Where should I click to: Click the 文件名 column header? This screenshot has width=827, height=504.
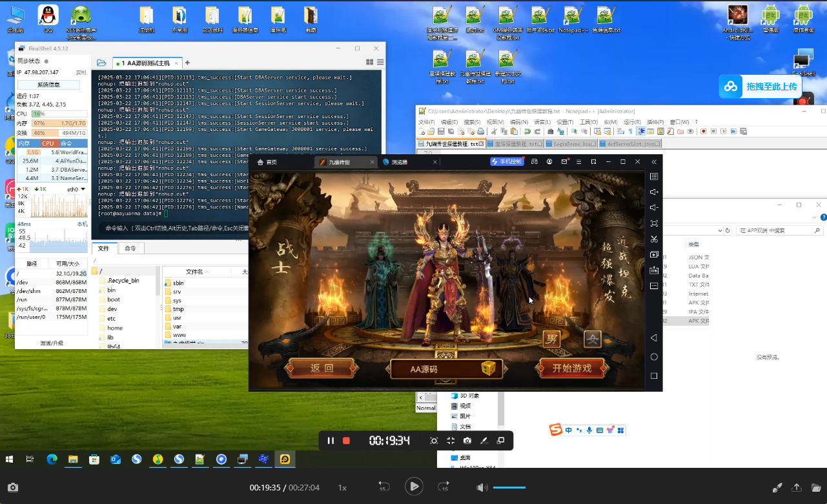(x=194, y=272)
